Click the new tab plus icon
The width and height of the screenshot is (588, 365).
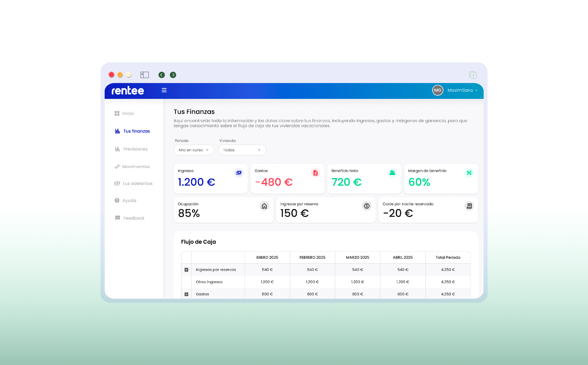pyautogui.click(x=473, y=75)
